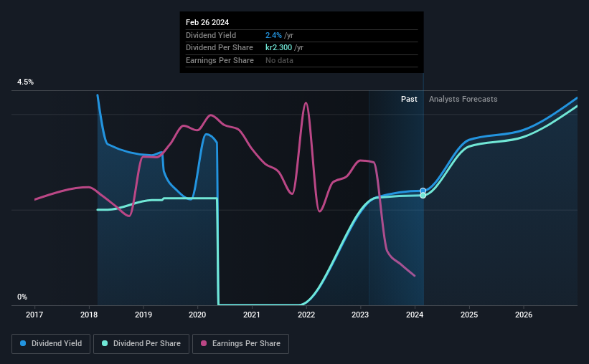Click the 2026 x-axis label
Viewport: 589px width, 364px height.
click(524, 315)
